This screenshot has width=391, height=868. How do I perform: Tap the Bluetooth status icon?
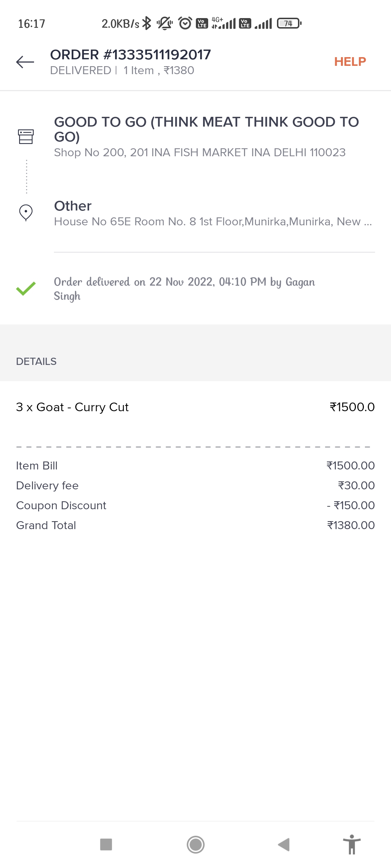[147, 24]
